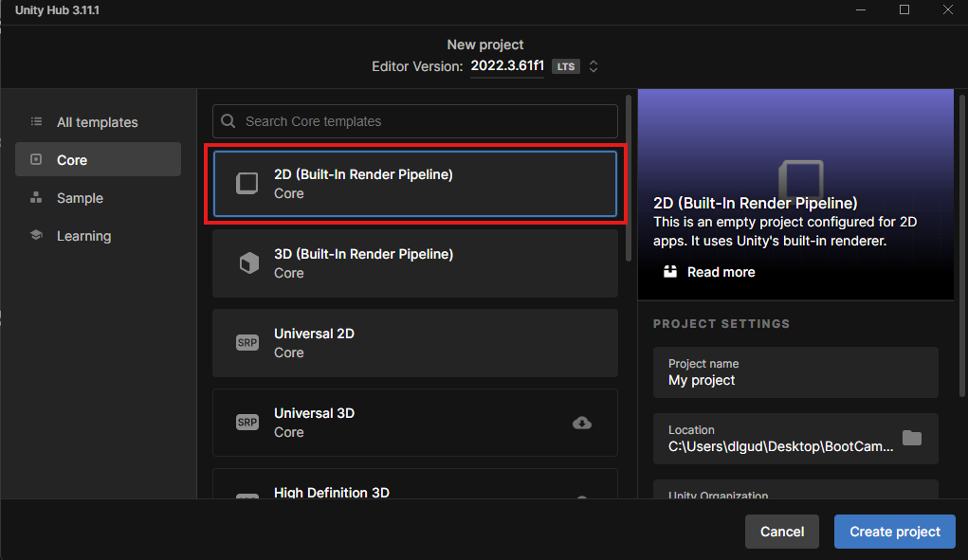Click the Search Core templates field

[415, 121]
